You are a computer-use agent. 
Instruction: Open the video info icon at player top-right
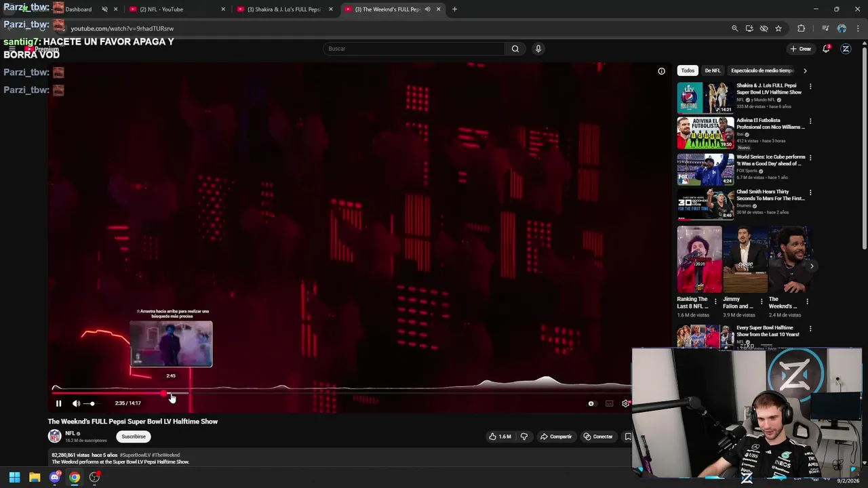click(661, 71)
